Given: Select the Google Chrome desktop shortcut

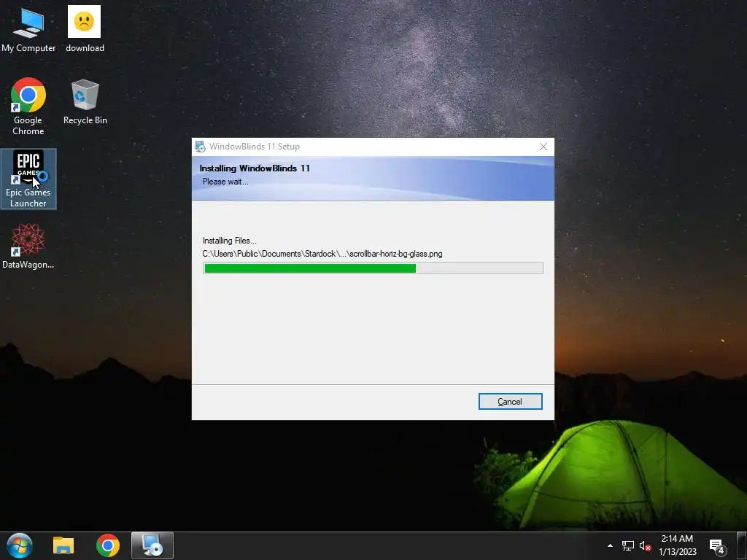Looking at the screenshot, I should 28,106.
